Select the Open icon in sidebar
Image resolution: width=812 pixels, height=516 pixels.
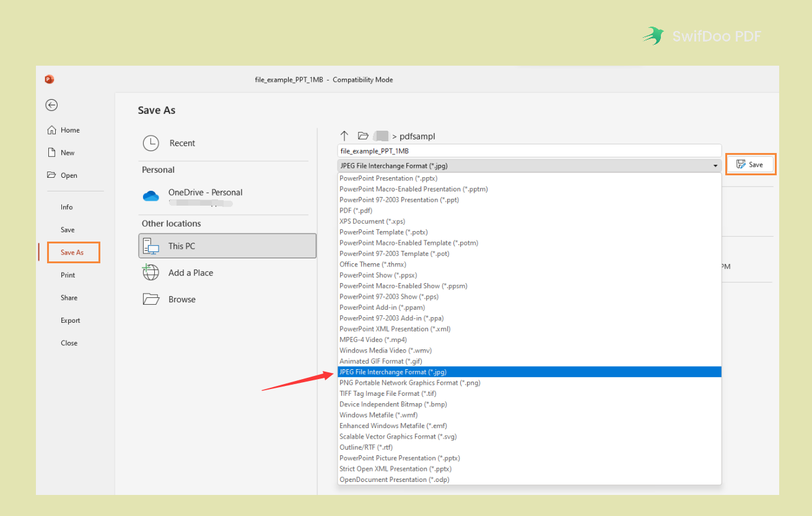[x=51, y=175]
